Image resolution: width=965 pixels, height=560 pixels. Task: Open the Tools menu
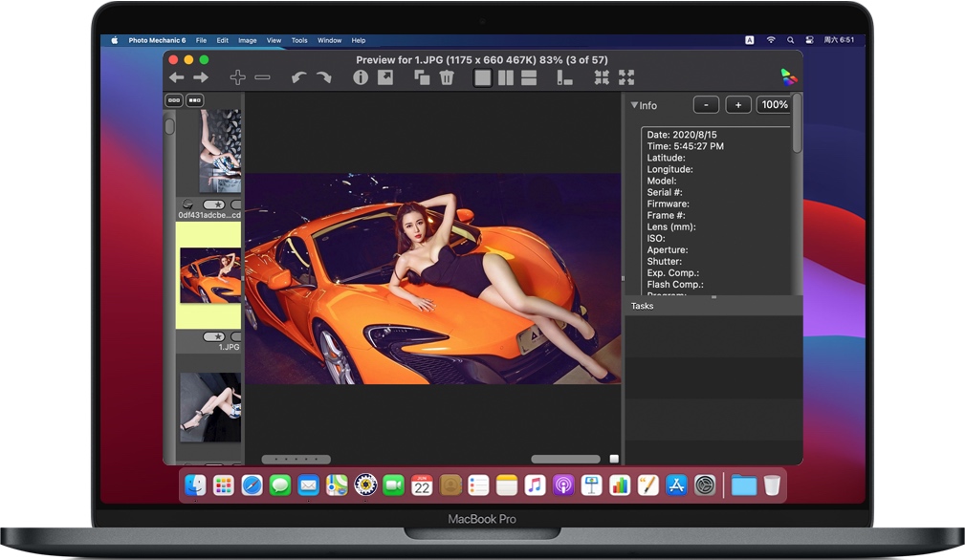click(x=299, y=40)
